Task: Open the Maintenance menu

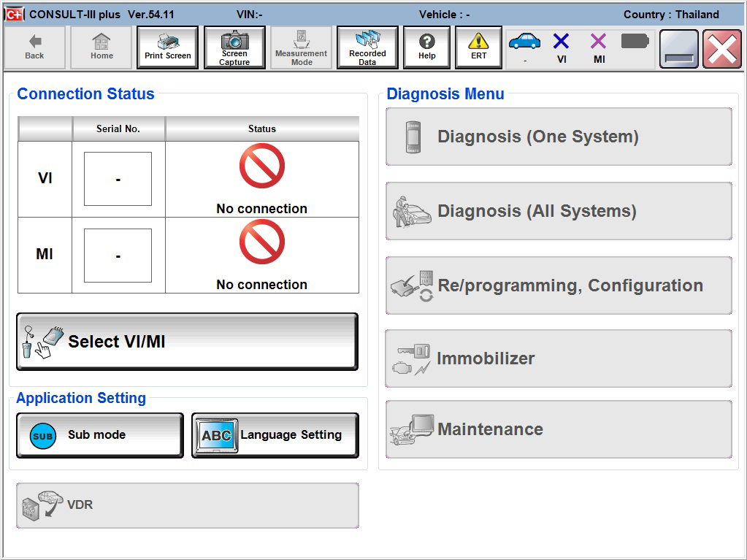Action: [x=559, y=429]
